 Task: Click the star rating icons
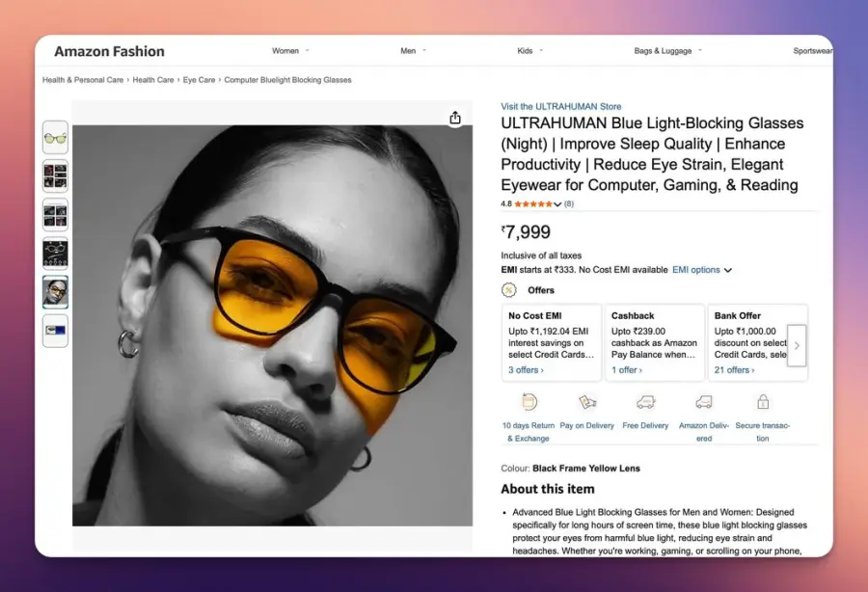[x=533, y=204]
